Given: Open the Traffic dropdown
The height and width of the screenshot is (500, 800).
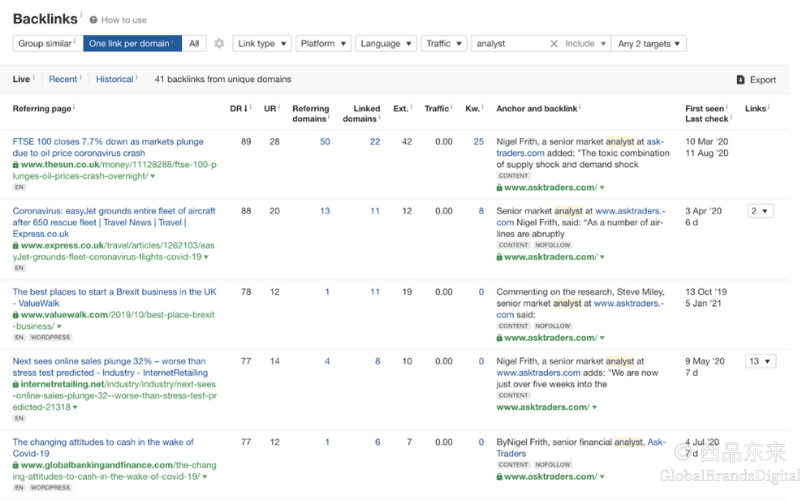Looking at the screenshot, I should [x=444, y=43].
